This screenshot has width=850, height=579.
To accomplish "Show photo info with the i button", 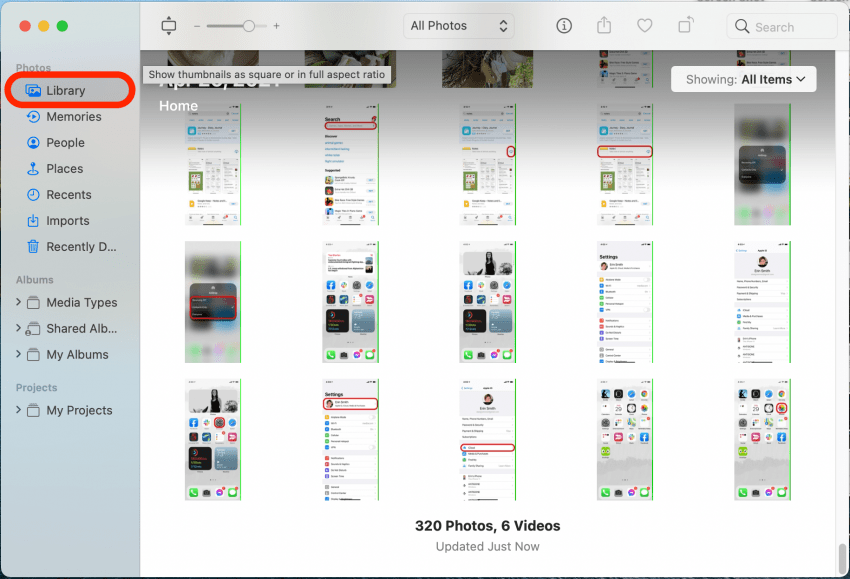I will 564,25.
